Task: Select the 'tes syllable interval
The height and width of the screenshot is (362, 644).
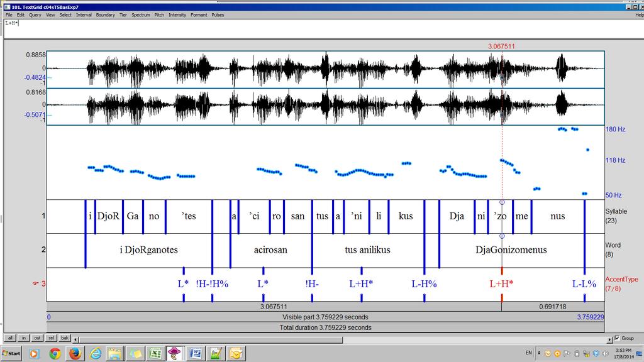Action: click(189, 216)
